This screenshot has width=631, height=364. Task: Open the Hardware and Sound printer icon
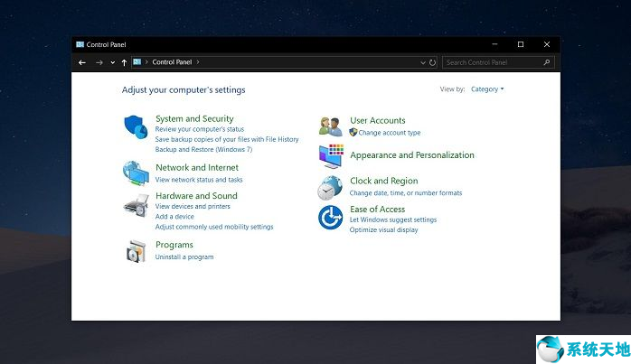[136, 206]
